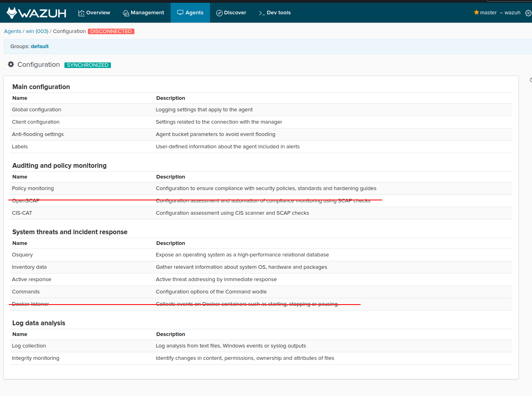
Task: Switch to the Discover tab
Action: [x=231, y=12]
